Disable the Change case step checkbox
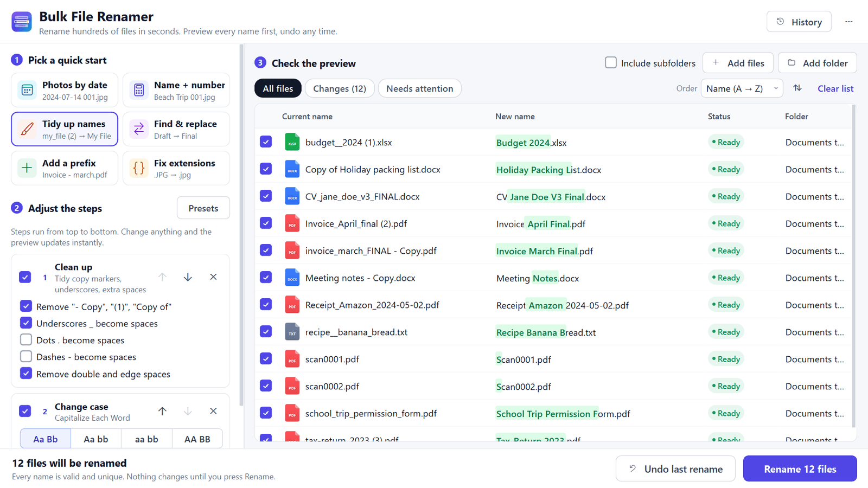 (x=25, y=411)
